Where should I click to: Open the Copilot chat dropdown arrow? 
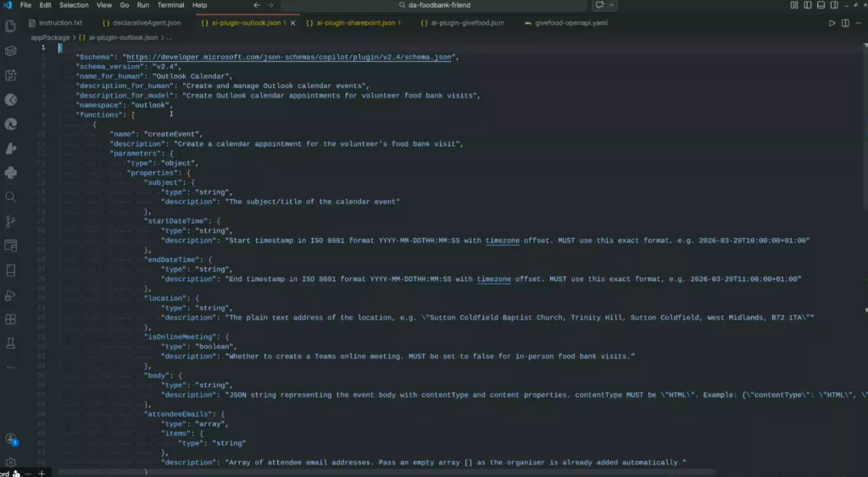click(x=611, y=5)
